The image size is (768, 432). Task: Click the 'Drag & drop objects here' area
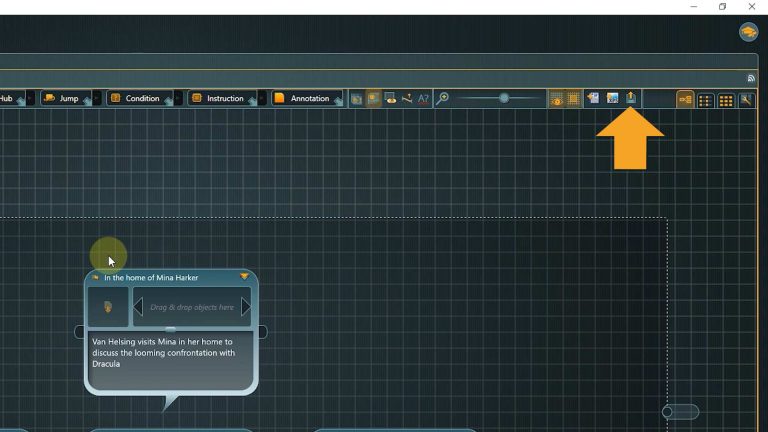192,307
